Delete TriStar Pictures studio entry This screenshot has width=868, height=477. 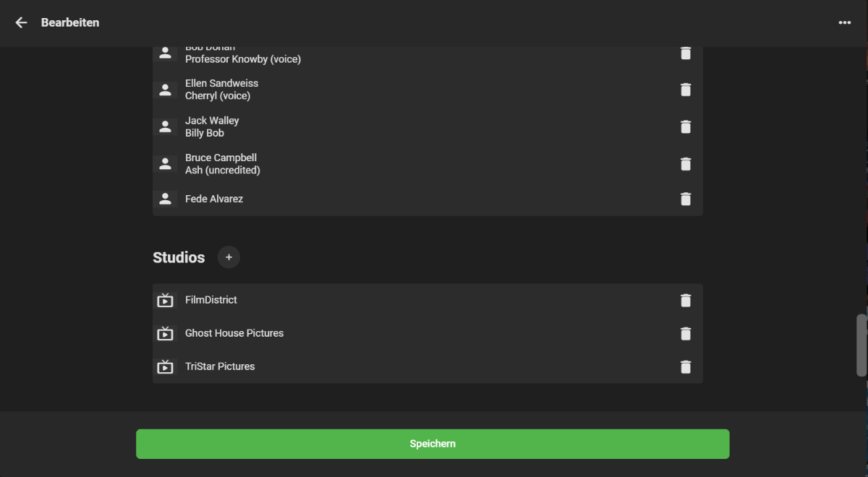685,366
